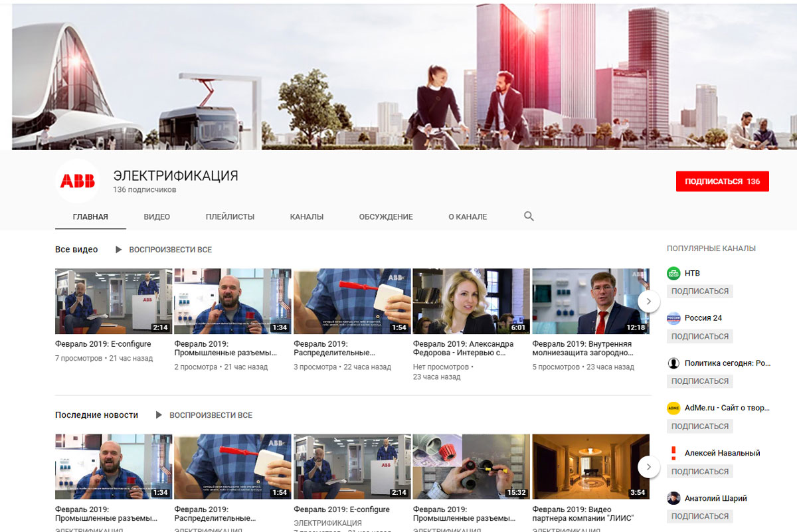Click the "5 просмотров • 23 часа назад" text
The image size is (797, 532).
click(x=583, y=367)
